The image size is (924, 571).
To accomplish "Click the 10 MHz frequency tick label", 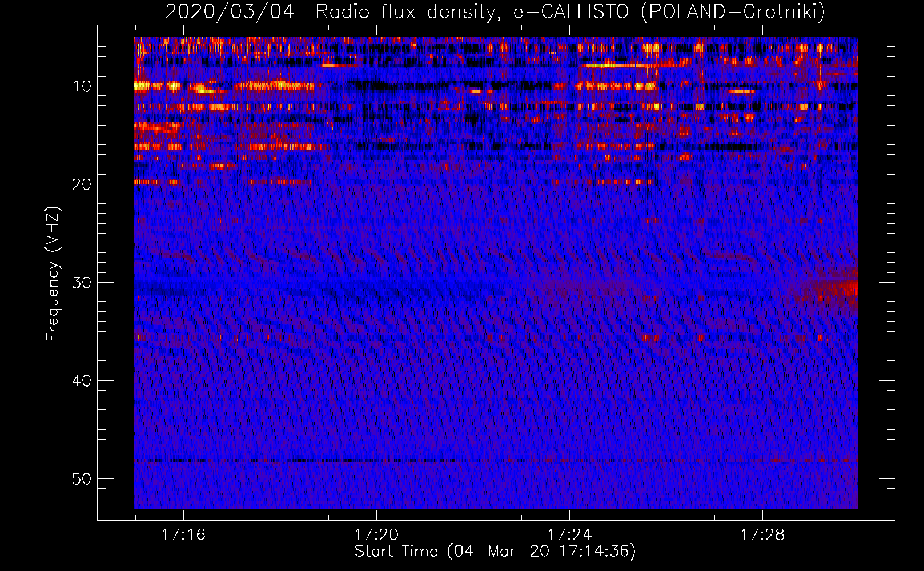I will point(82,86).
